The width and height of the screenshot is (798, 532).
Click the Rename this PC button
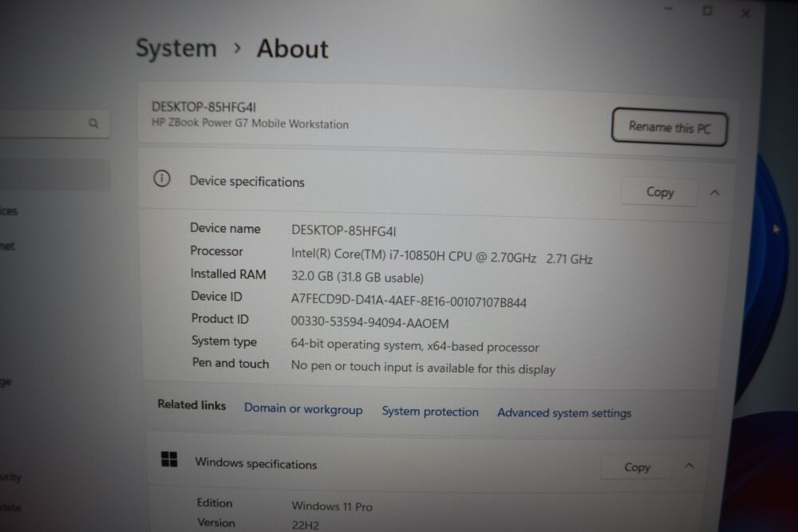670,127
